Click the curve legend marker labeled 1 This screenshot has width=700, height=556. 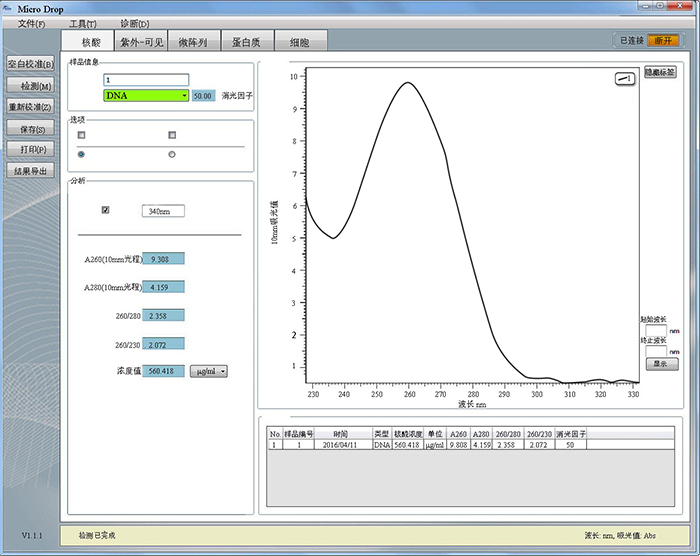point(624,78)
